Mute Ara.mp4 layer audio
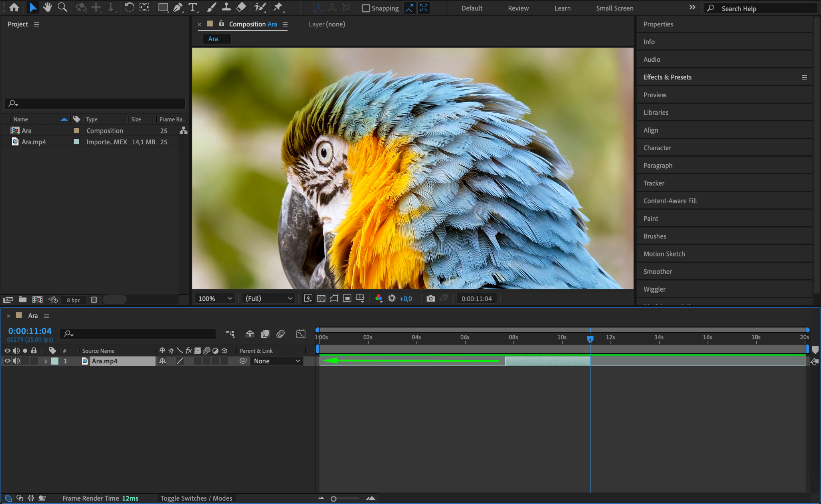 tap(16, 361)
